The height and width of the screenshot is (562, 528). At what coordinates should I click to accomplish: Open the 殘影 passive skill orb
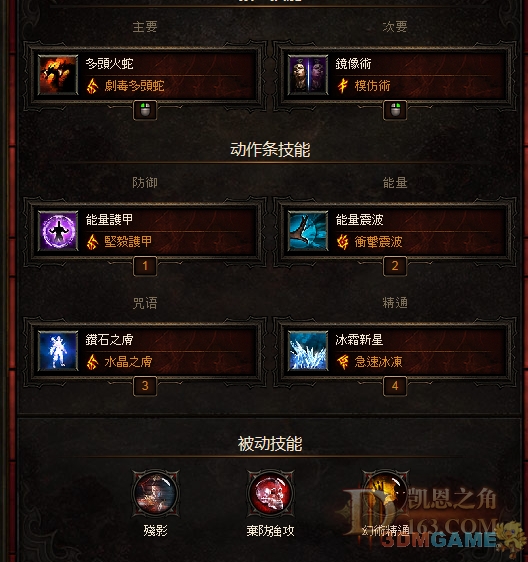[156, 493]
